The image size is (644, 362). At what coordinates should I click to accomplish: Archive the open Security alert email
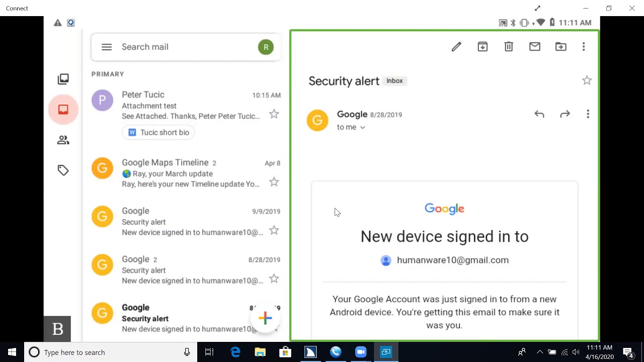coord(482,47)
